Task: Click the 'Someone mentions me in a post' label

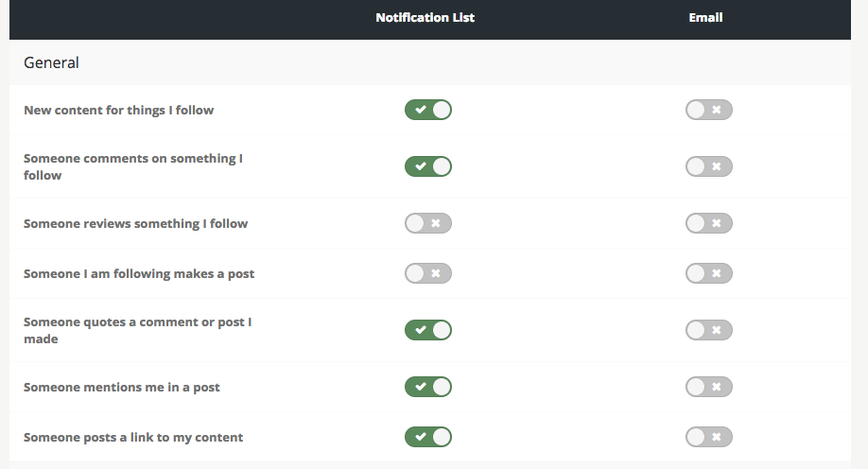Action: coord(122,387)
